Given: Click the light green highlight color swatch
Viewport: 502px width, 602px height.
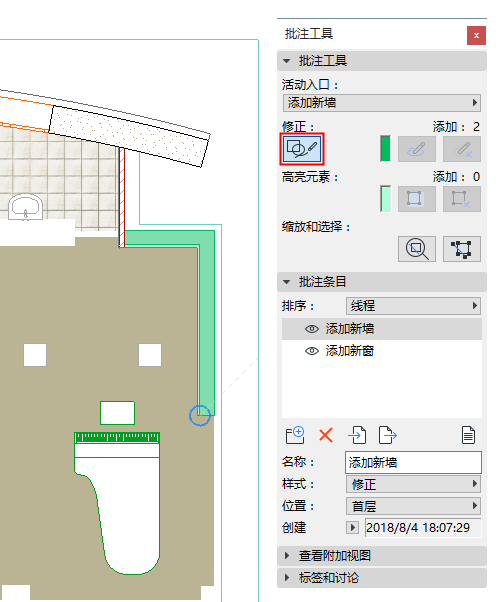Looking at the screenshot, I should pos(385,199).
